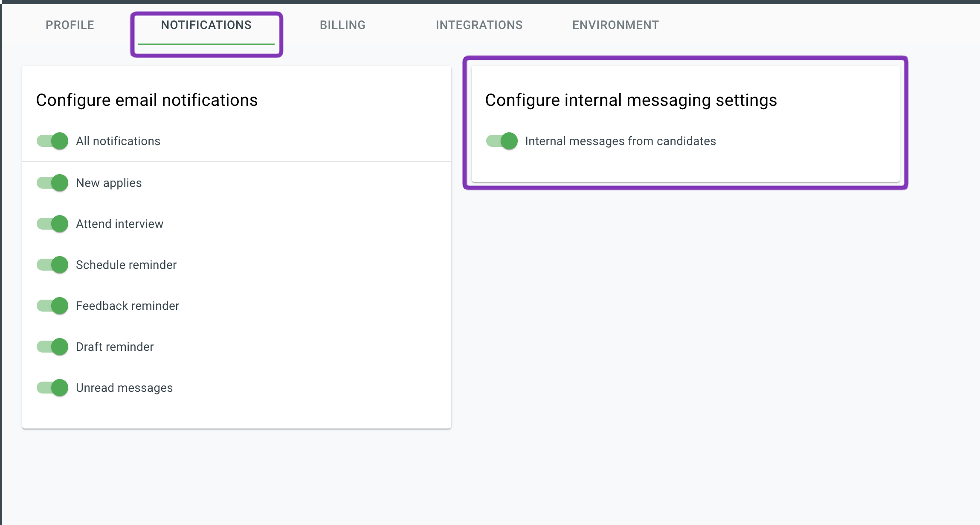The image size is (980, 525).
Task: Turn off New applies notifications
Action: [53, 183]
